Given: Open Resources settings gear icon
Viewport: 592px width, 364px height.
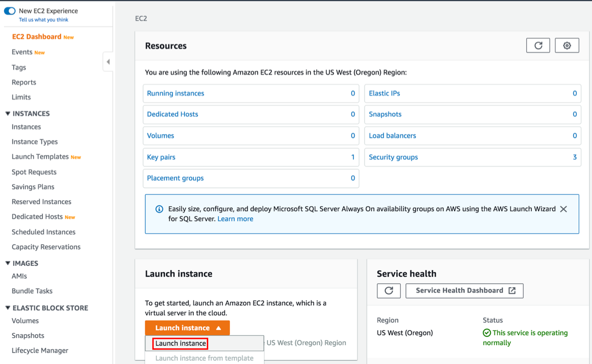Looking at the screenshot, I should (567, 46).
